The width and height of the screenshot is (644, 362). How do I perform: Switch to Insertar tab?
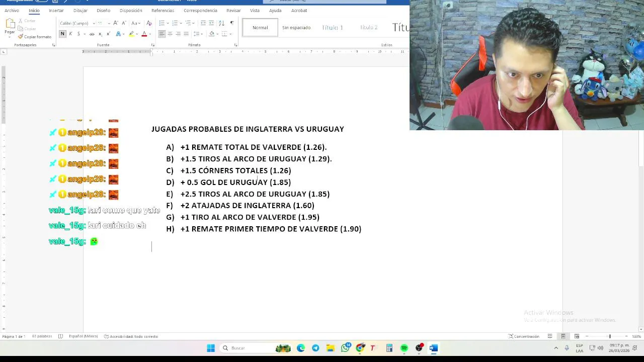56,11
